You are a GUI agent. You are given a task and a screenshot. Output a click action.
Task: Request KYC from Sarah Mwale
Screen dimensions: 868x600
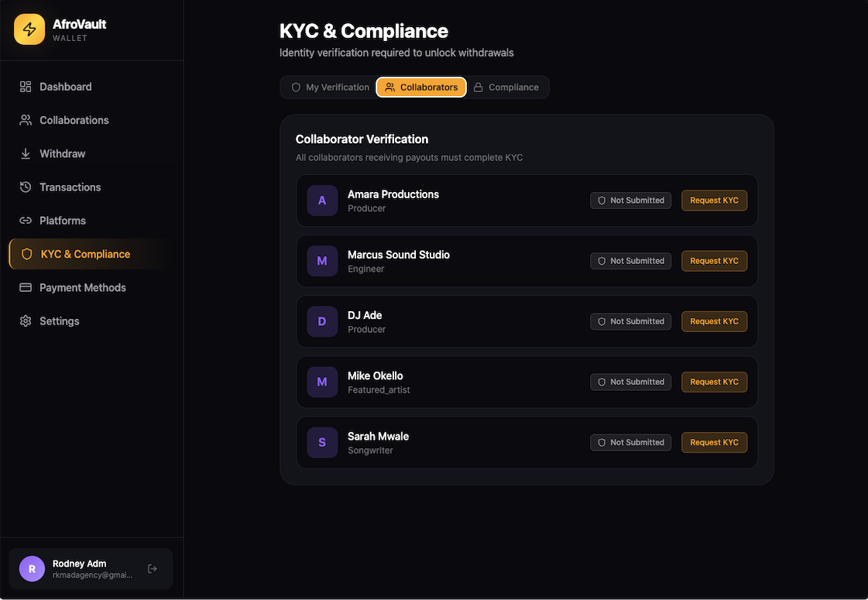point(714,442)
